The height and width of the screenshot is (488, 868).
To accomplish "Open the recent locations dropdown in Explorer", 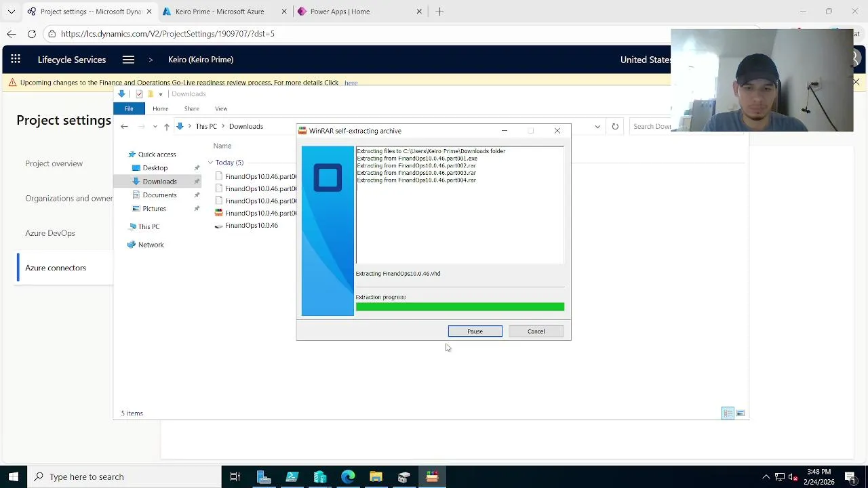I will tap(155, 127).
